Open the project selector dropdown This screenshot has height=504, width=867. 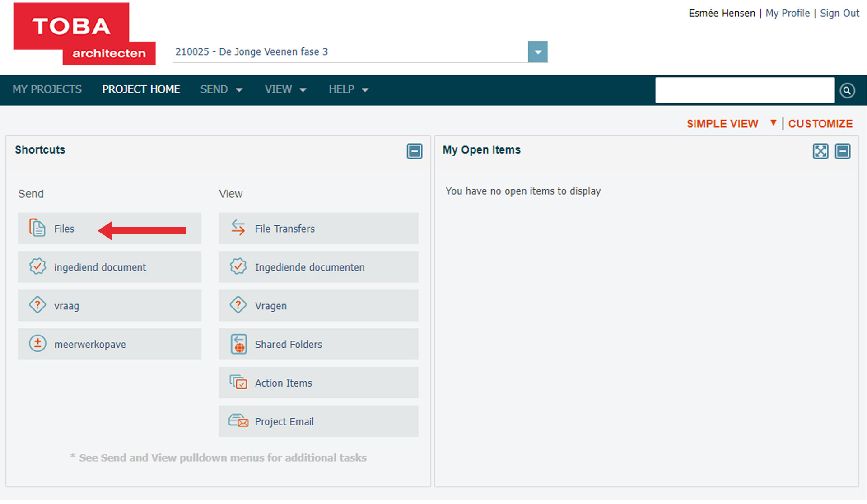click(537, 51)
